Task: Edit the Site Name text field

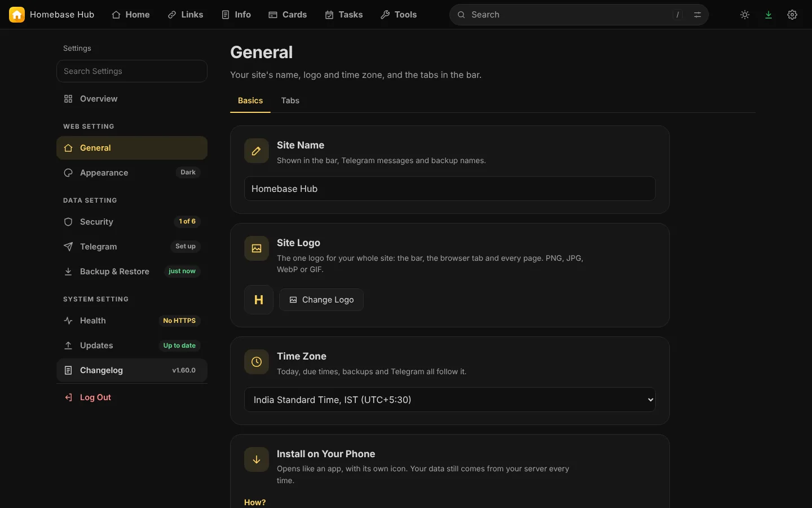Action: (x=450, y=189)
